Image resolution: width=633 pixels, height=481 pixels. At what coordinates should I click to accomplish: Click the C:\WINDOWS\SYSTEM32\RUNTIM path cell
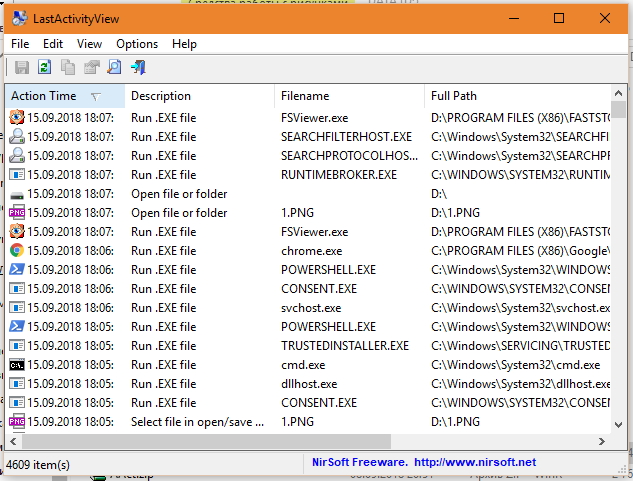point(520,175)
